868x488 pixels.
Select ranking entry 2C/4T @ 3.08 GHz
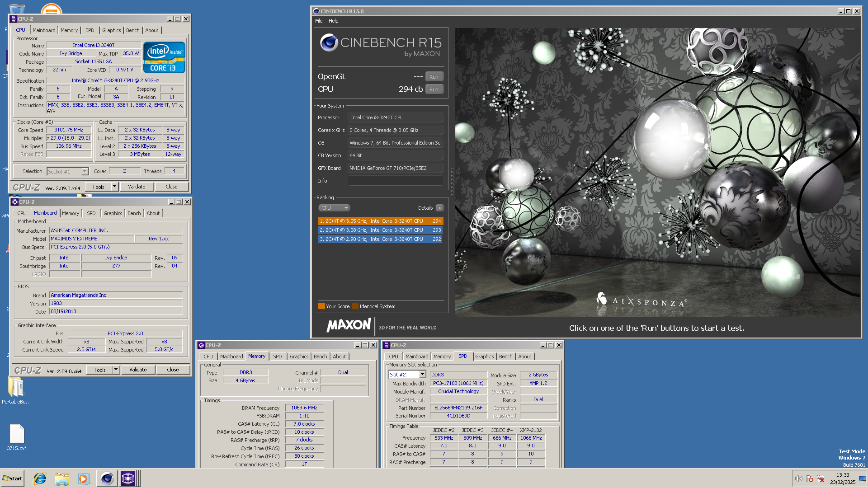pos(380,230)
